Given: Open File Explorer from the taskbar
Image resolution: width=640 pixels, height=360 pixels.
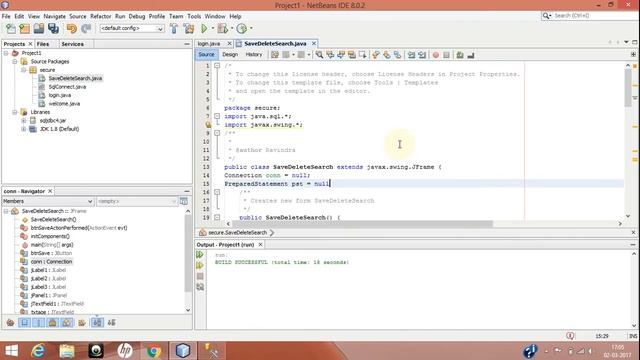Looking at the screenshot, I should (67, 351).
